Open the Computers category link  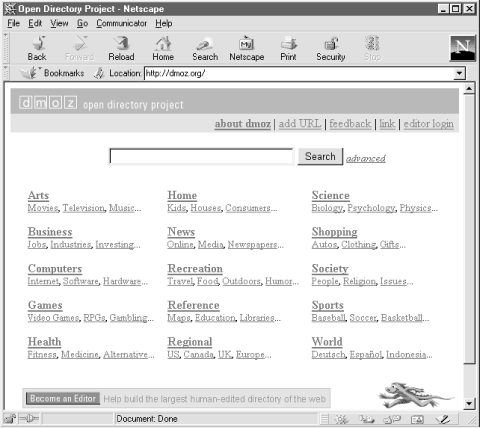(55, 269)
